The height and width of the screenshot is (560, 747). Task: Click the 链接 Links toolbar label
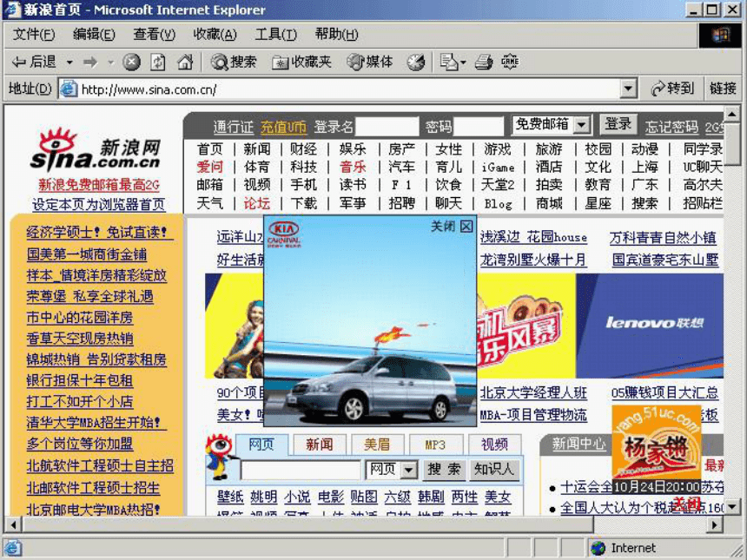(723, 89)
